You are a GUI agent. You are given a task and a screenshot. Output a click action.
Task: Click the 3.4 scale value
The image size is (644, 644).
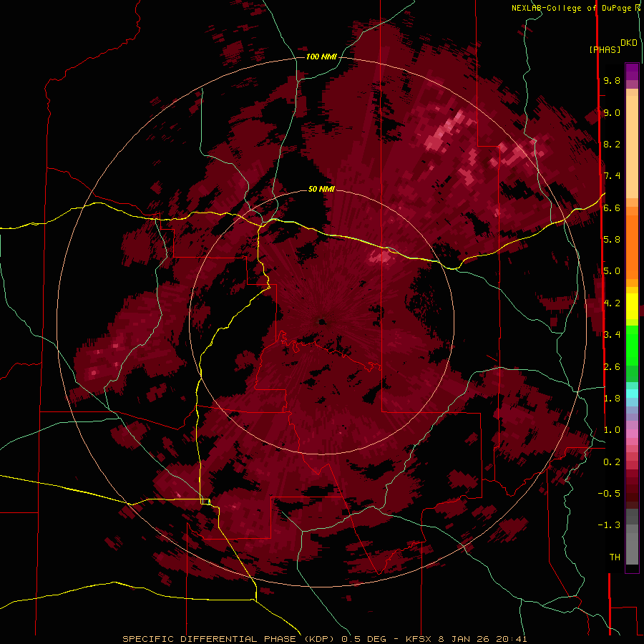click(612, 335)
